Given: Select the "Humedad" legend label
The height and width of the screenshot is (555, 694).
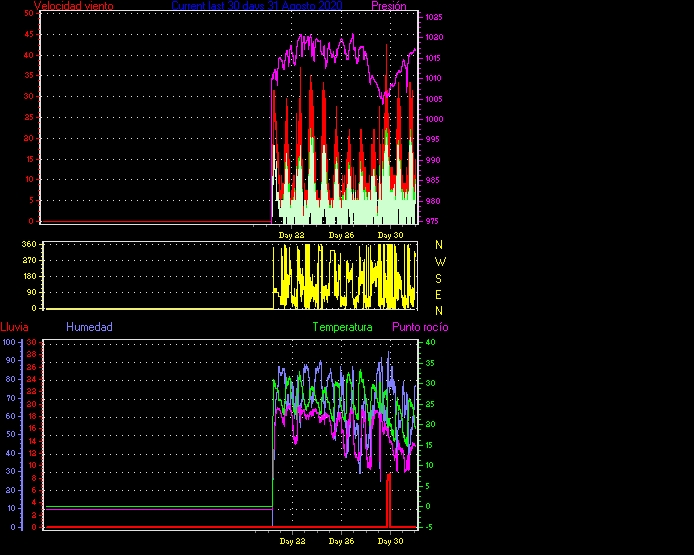Looking at the screenshot, I should point(89,327).
